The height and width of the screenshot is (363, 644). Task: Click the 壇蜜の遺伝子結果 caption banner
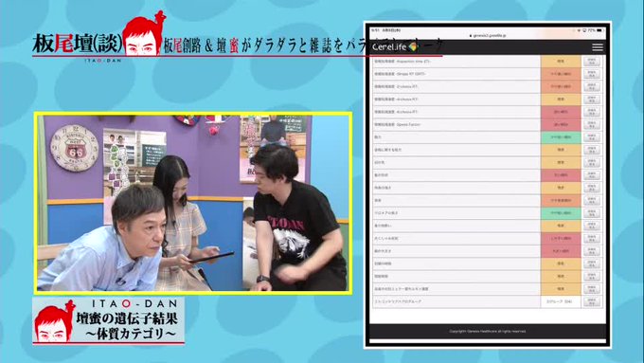108,320
